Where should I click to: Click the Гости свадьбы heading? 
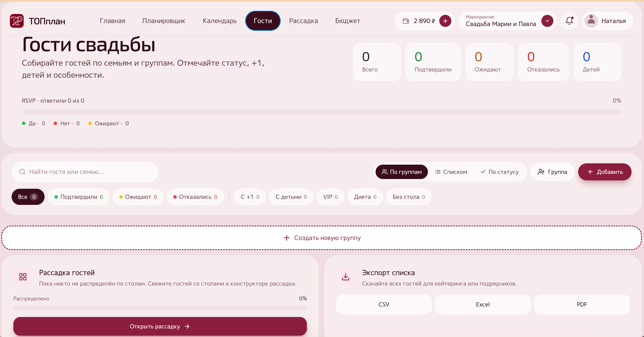[x=88, y=45]
